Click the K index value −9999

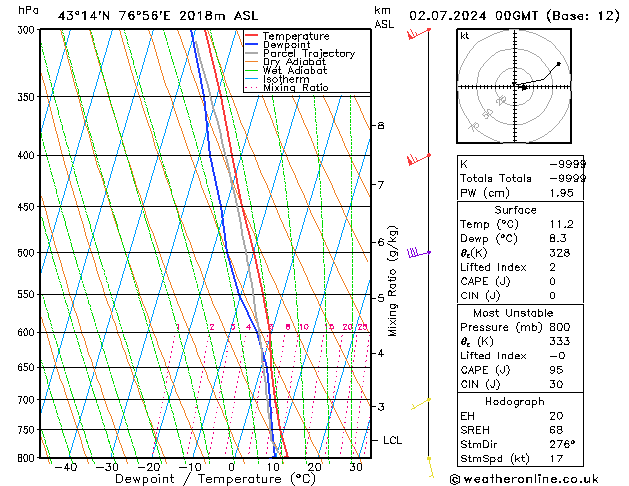tap(567, 164)
